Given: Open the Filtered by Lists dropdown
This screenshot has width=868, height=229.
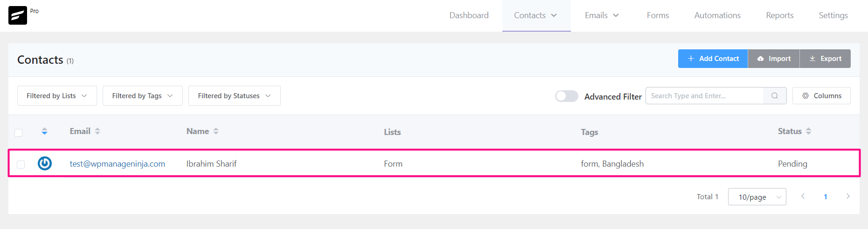Looking at the screenshot, I should click(x=57, y=96).
